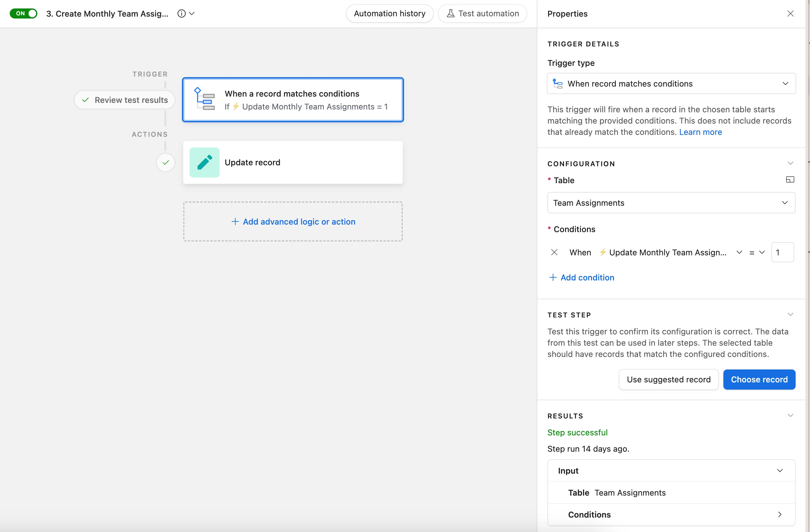
Task: Click the view table icon beside Table
Action: pyautogui.click(x=790, y=180)
